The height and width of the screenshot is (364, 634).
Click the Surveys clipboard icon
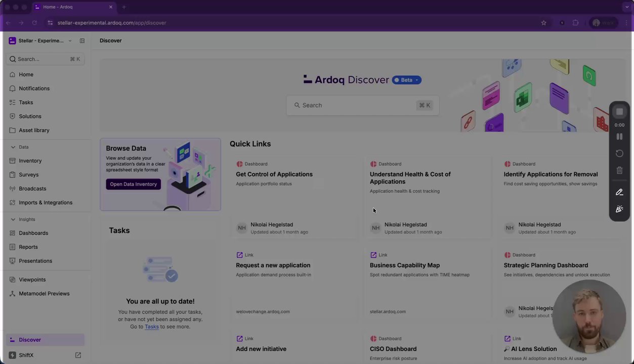[x=13, y=174]
